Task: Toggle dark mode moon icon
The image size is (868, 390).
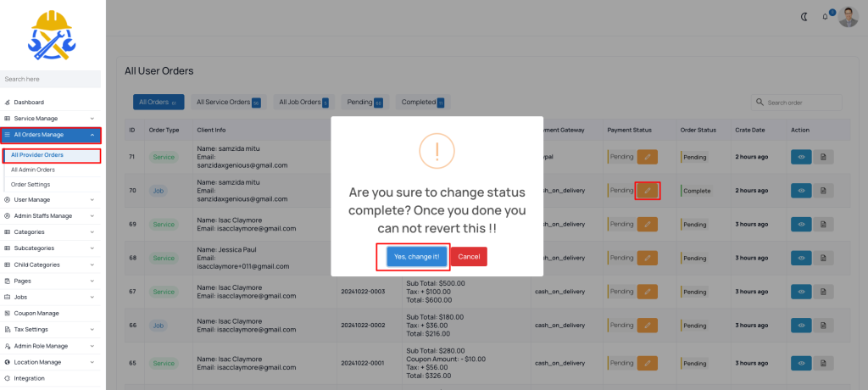Action: pyautogui.click(x=804, y=17)
